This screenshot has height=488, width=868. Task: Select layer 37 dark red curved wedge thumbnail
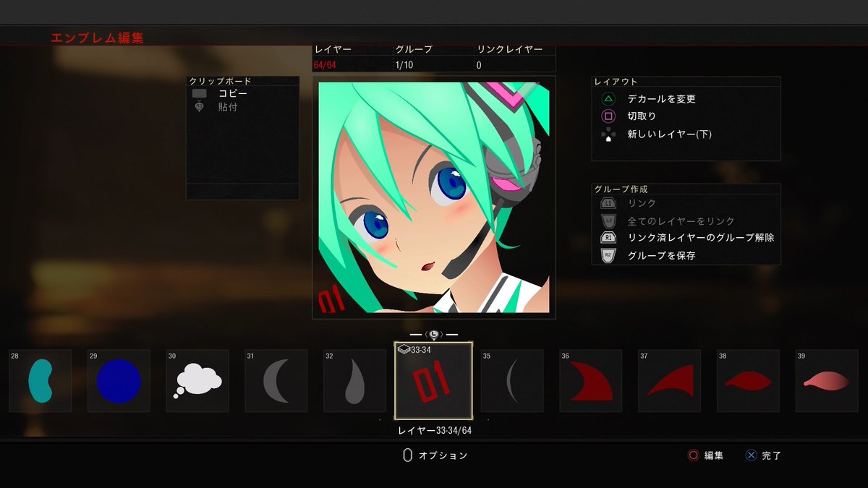tap(669, 381)
